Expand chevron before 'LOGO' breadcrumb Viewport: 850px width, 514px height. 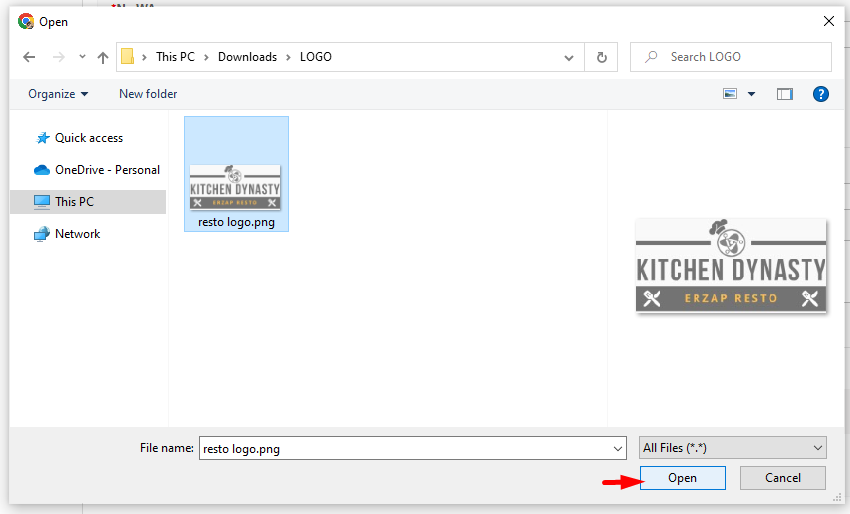tap(288, 57)
